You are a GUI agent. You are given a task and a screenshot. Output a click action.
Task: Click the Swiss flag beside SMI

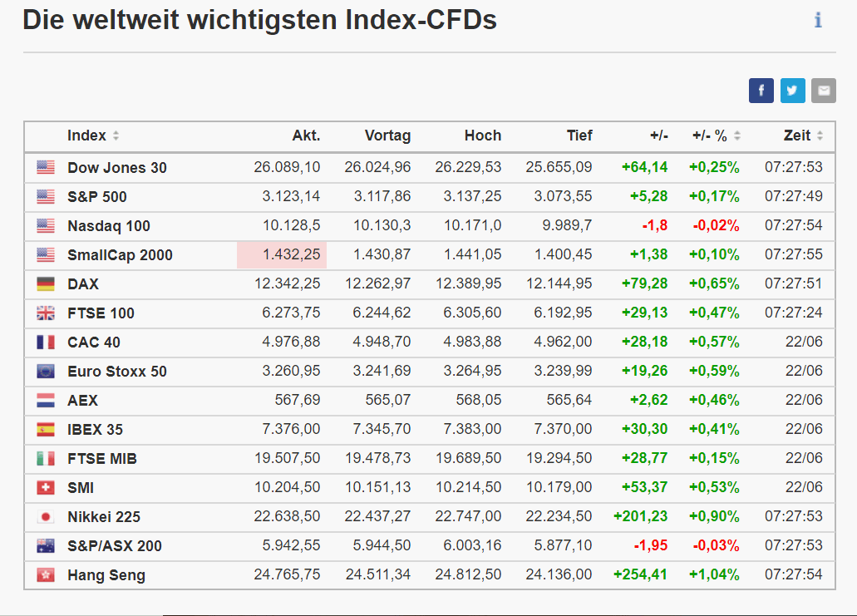click(x=46, y=488)
